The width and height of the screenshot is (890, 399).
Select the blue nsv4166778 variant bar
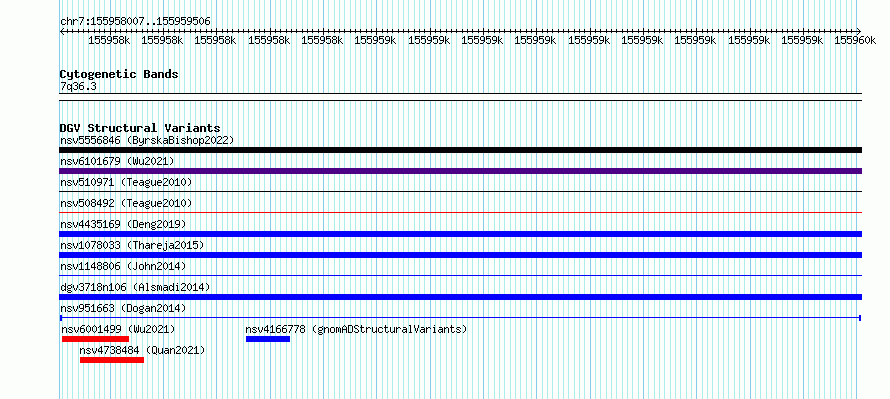pos(268,339)
